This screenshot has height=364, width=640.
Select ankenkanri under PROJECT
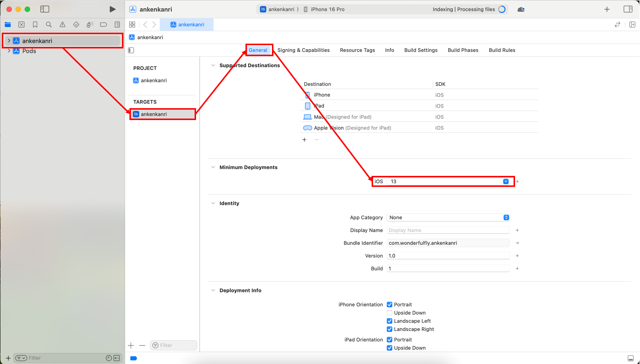coord(150,81)
